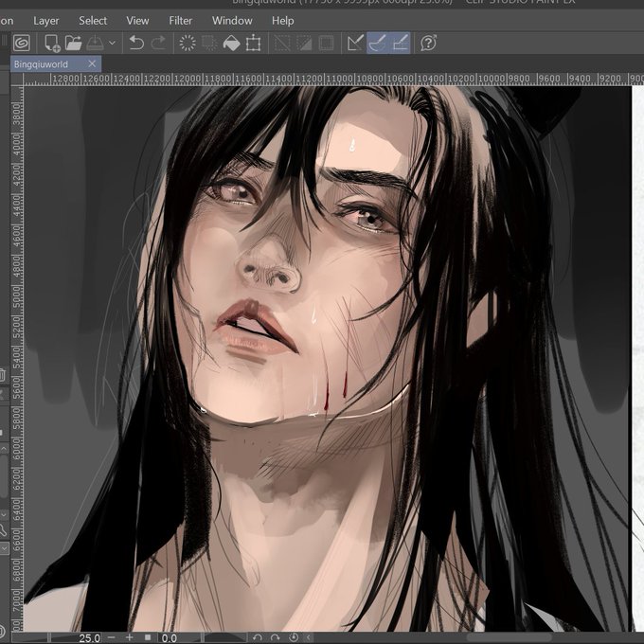Expand the save options dropdown arrow
This screenshot has width=644, height=644.
pos(112,43)
